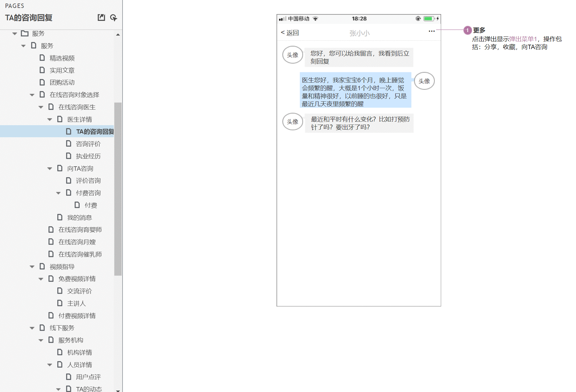The width and height of the screenshot is (576, 392).
Task: Click the greeting message bubble 您好
Action: [x=359, y=57]
